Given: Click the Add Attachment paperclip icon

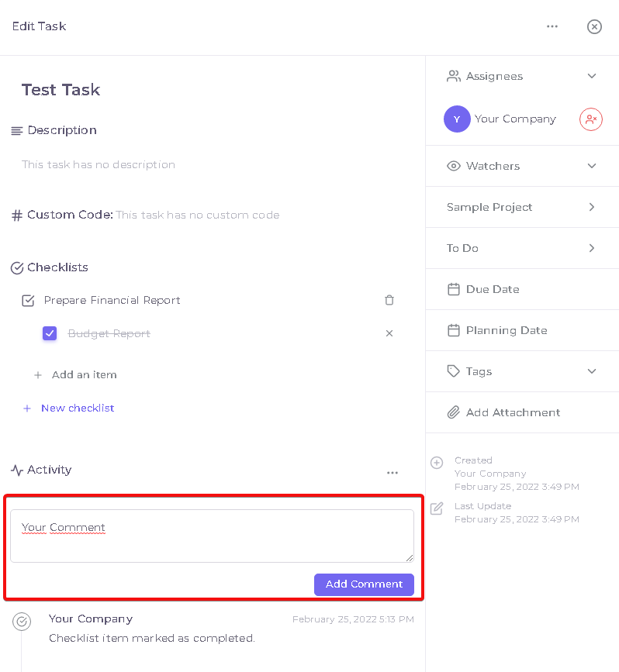Looking at the screenshot, I should (454, 412).
